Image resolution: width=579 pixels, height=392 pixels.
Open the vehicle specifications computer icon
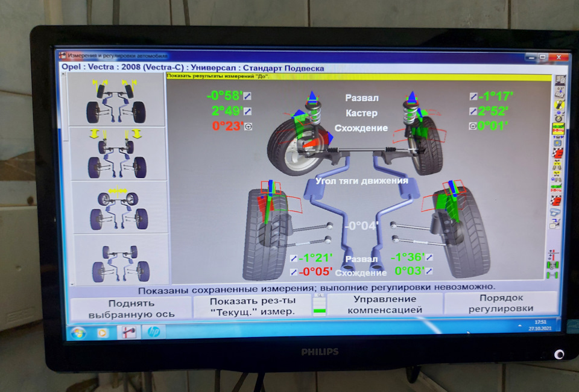(x=560, y=80)
